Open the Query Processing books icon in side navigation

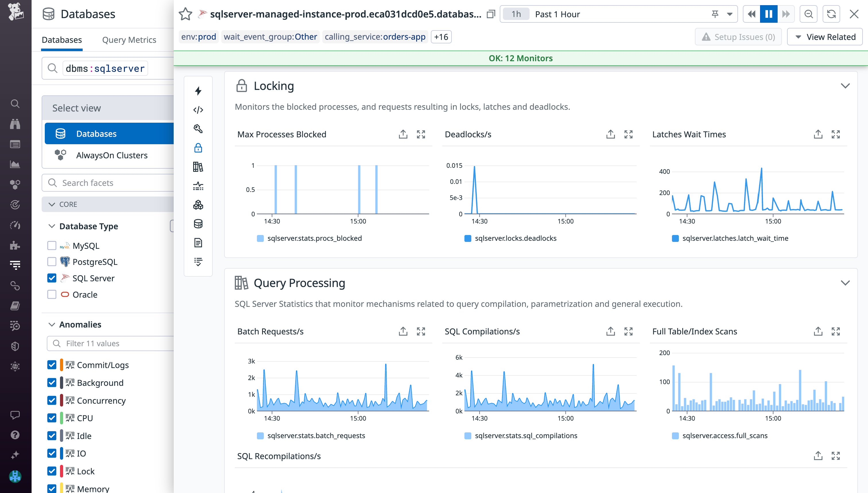pyautogui.click(x=198, y=167)
